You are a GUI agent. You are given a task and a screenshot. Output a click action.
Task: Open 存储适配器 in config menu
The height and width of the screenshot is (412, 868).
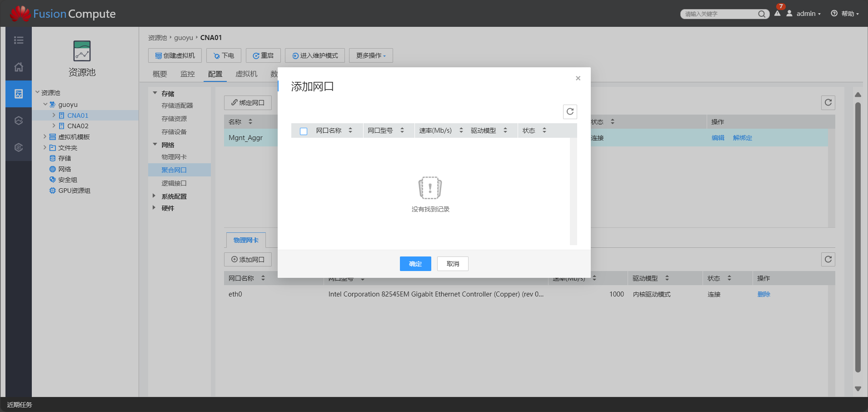pyautogui.click(x=177, y=106)
